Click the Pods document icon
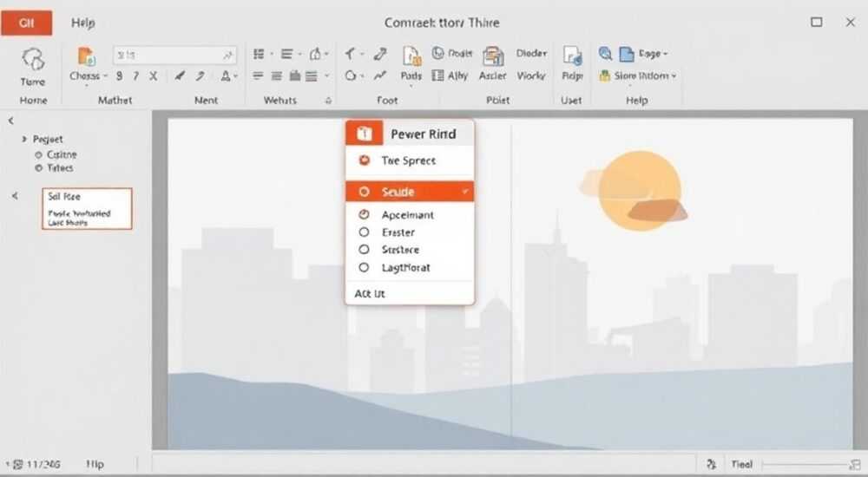Image resolution: width=868 pixels, height=477 pixels. pyautogui.click(x=411, y=56)
